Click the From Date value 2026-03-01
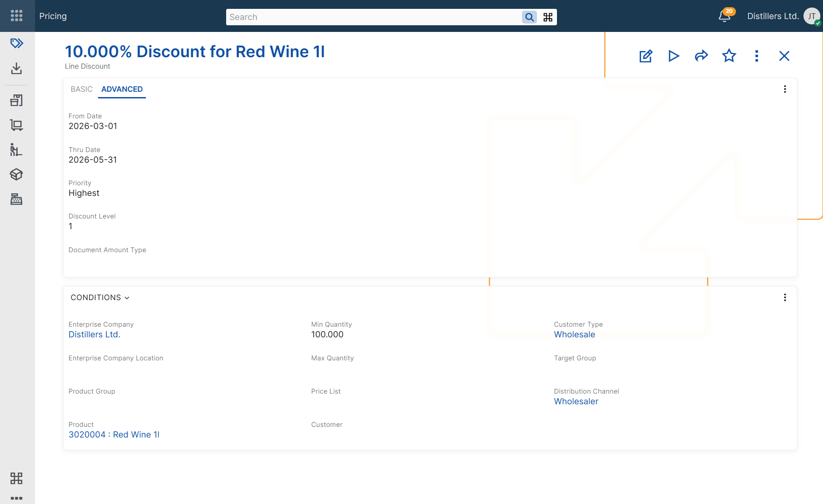 (93, 126)
